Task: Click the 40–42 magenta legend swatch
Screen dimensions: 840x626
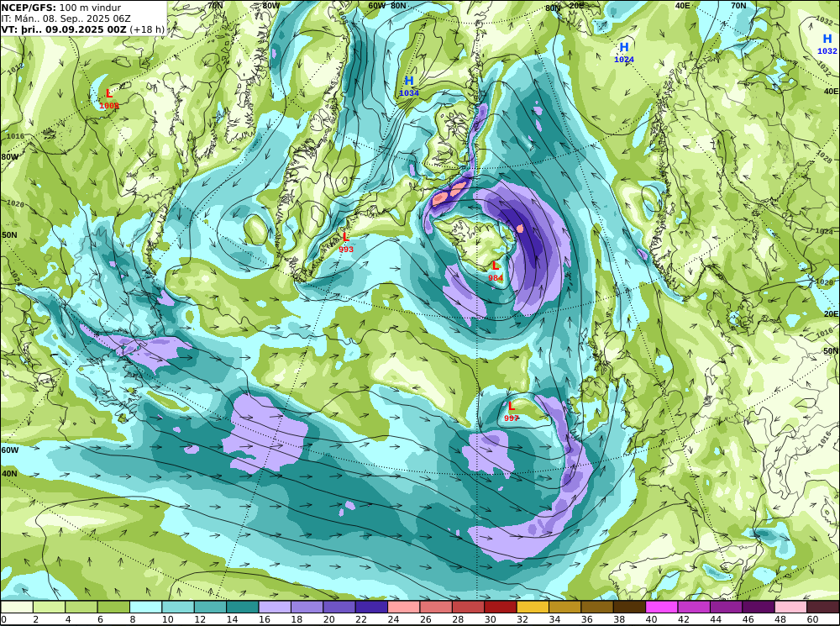Action: 662,607
